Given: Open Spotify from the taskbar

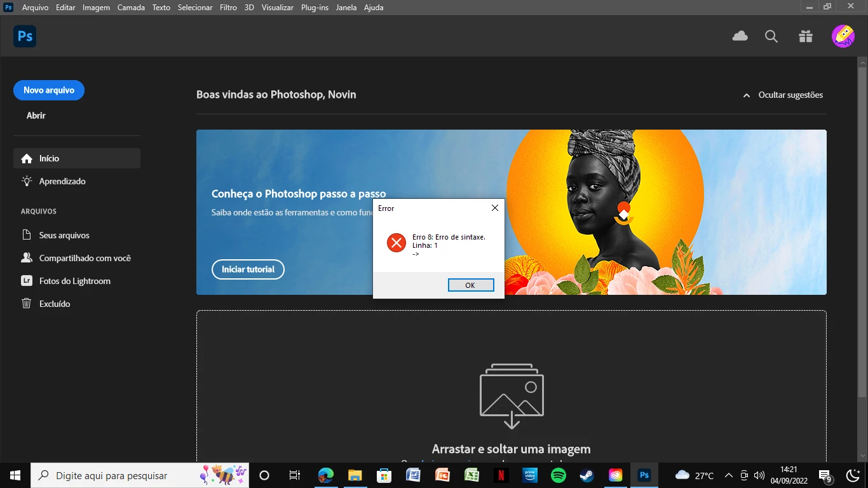Looking at the screenshot, I should pyautogui.click(x=559, y=475).
